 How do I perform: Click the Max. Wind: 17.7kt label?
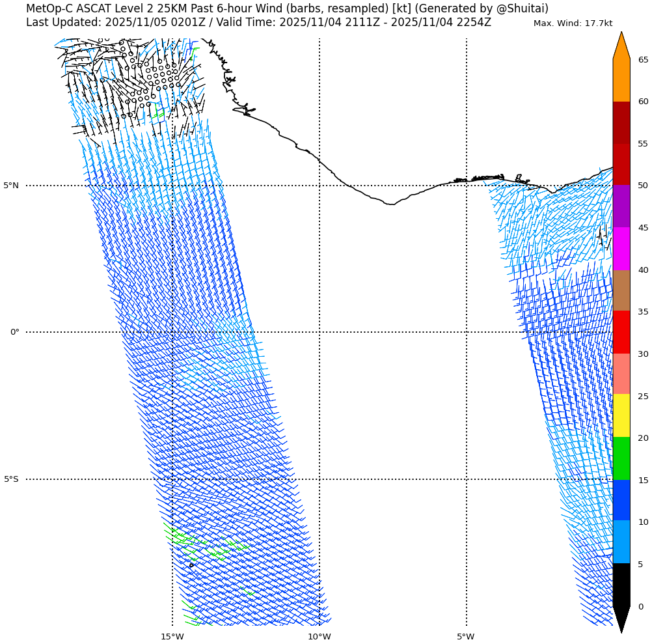pos(573,23)
